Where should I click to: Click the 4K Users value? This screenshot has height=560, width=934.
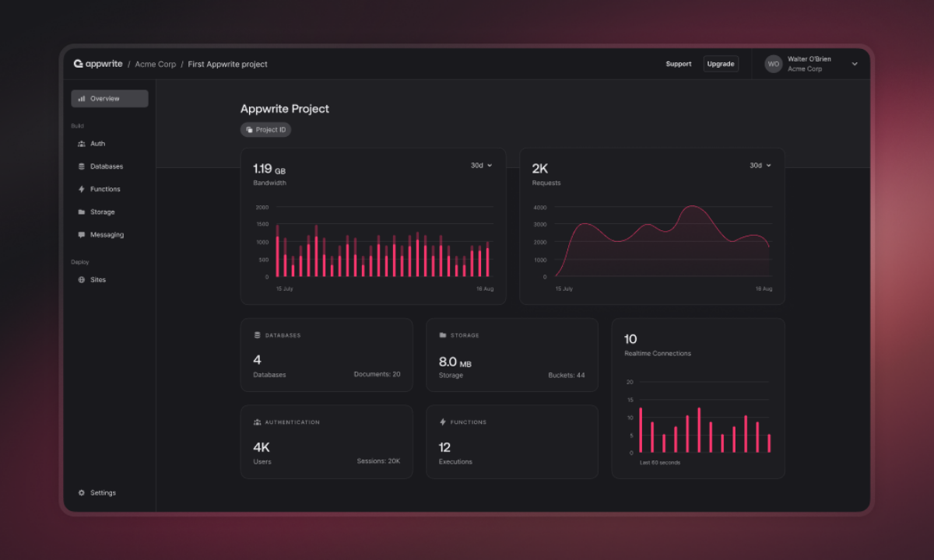tap(262, 447)
